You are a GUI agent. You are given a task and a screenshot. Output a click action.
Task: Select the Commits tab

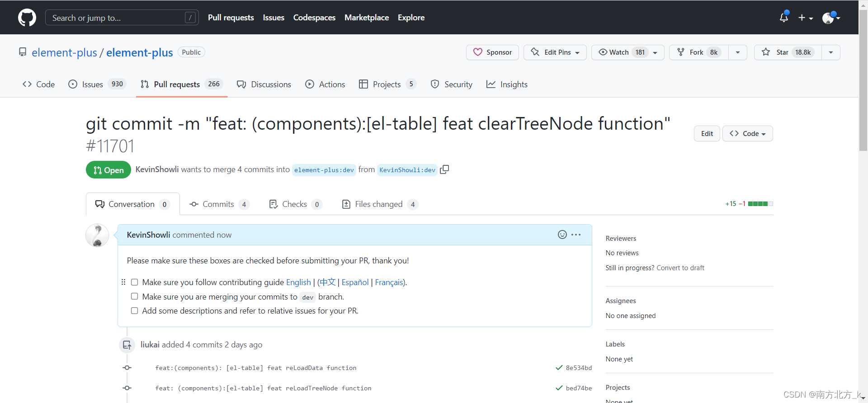[x=219, y=204]
